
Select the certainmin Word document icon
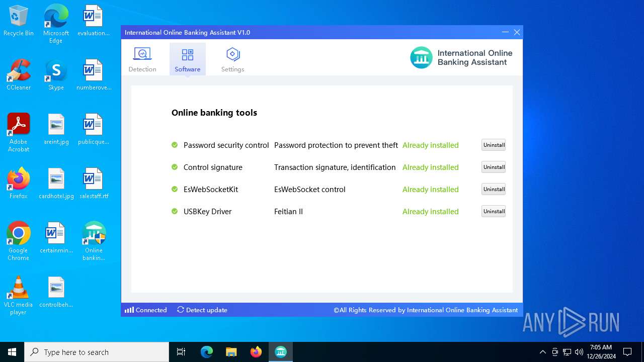[56, 238]
